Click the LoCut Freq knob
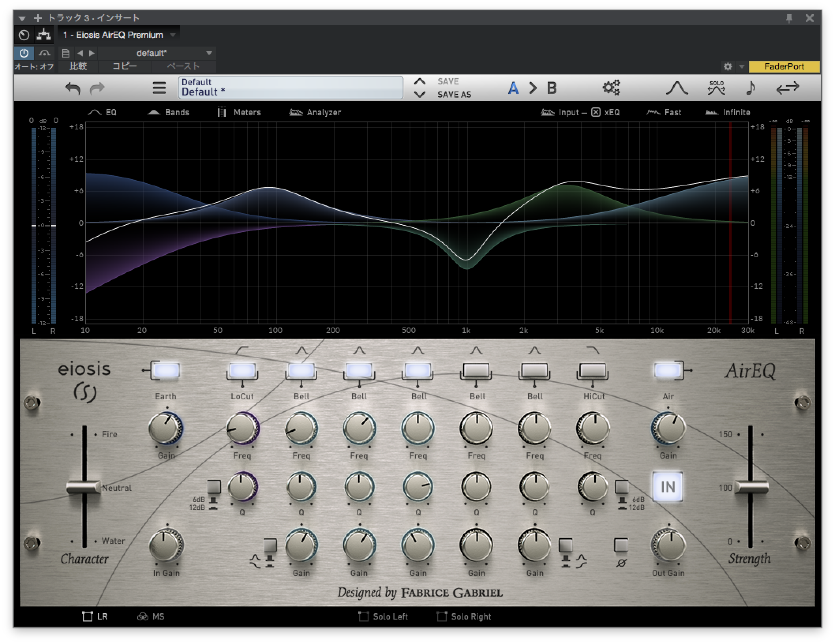This screenshot has height=644, width=835. [x=242, y=429]
